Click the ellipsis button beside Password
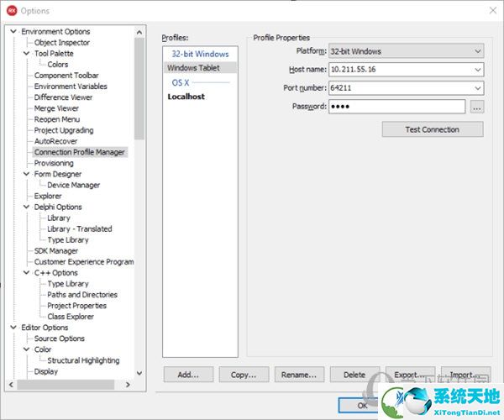The image size is (504, 420). pyautogui.click(x=477, y=107)
